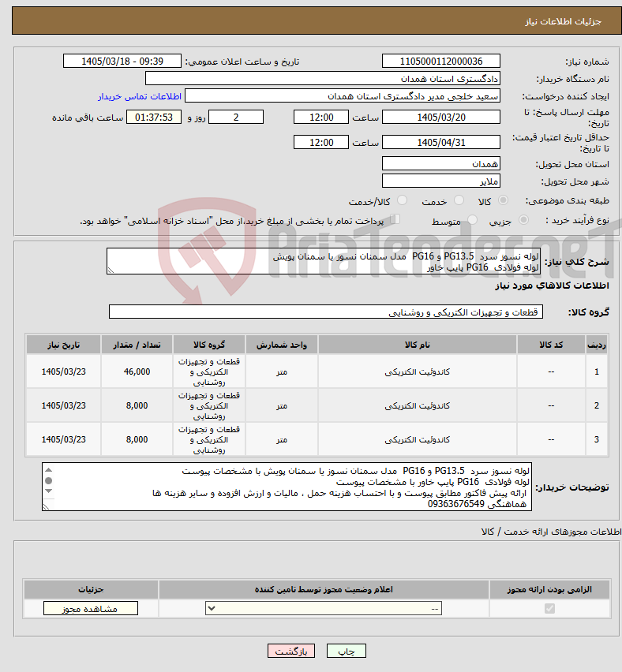Click the response deadline date 1405/03/20

[441, 117]
